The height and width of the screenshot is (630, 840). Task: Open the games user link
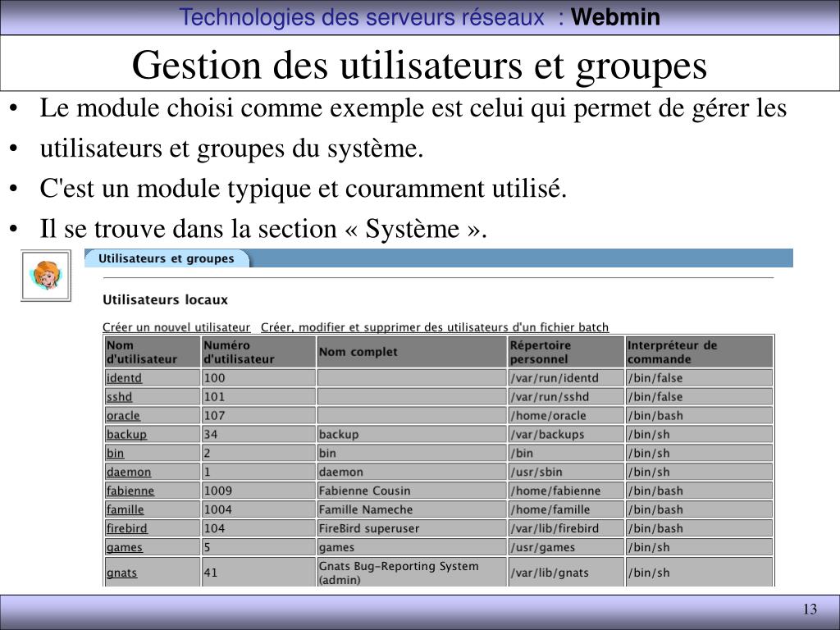point(125,547)
